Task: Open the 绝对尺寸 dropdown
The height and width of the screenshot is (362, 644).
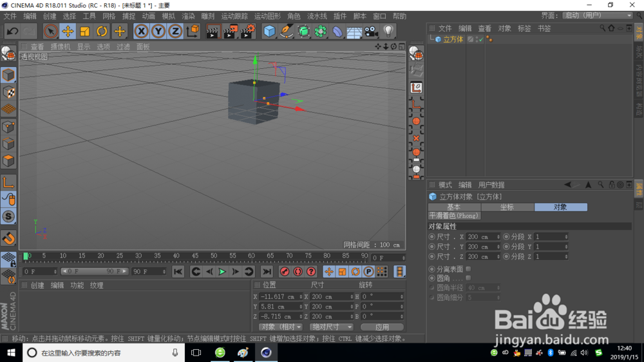Action: [331, 327]
